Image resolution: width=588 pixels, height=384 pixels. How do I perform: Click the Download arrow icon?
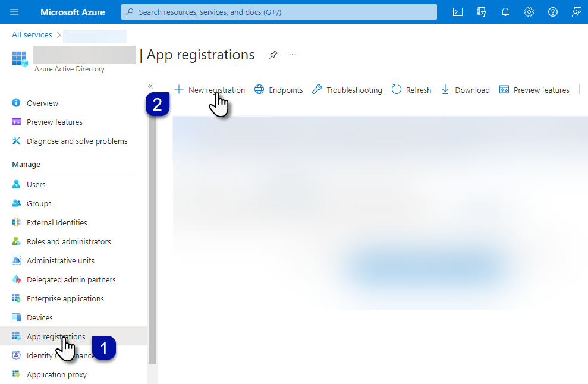[x=445, y=90]
